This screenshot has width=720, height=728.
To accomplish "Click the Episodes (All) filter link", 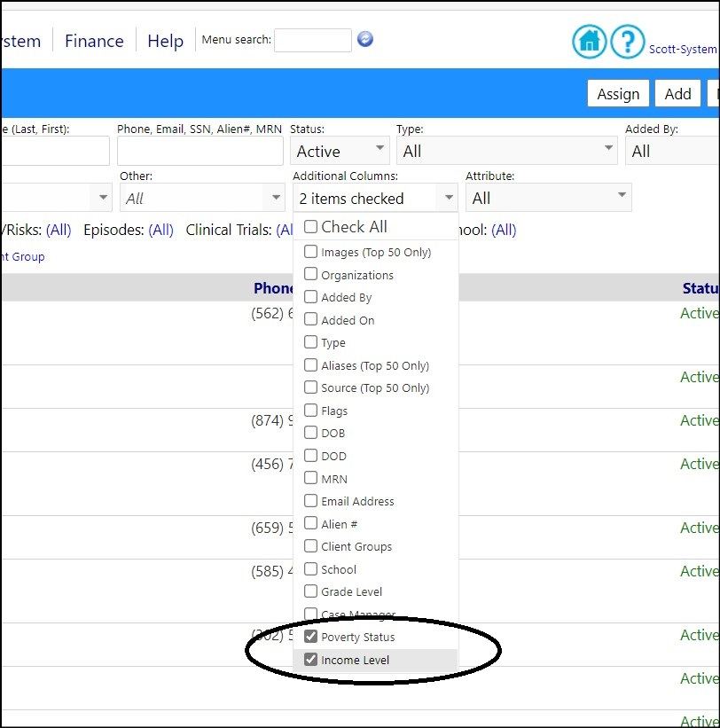I will click(160, 230).
